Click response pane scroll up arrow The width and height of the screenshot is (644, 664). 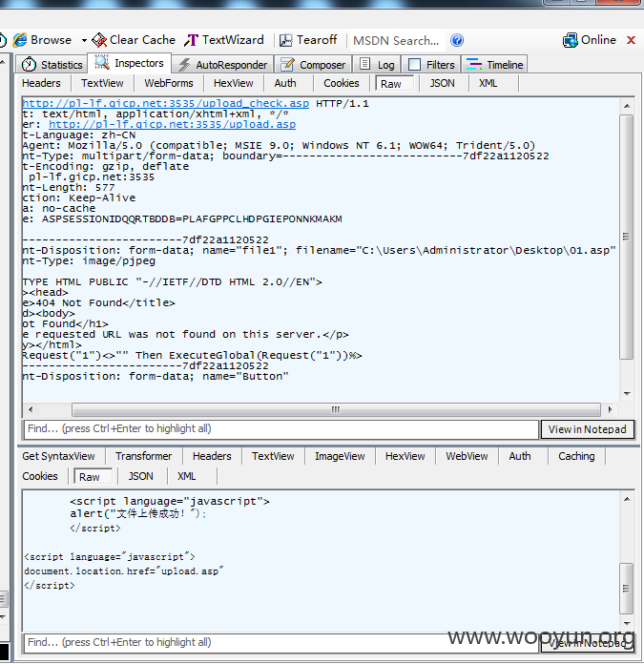(x=627, y=499)
